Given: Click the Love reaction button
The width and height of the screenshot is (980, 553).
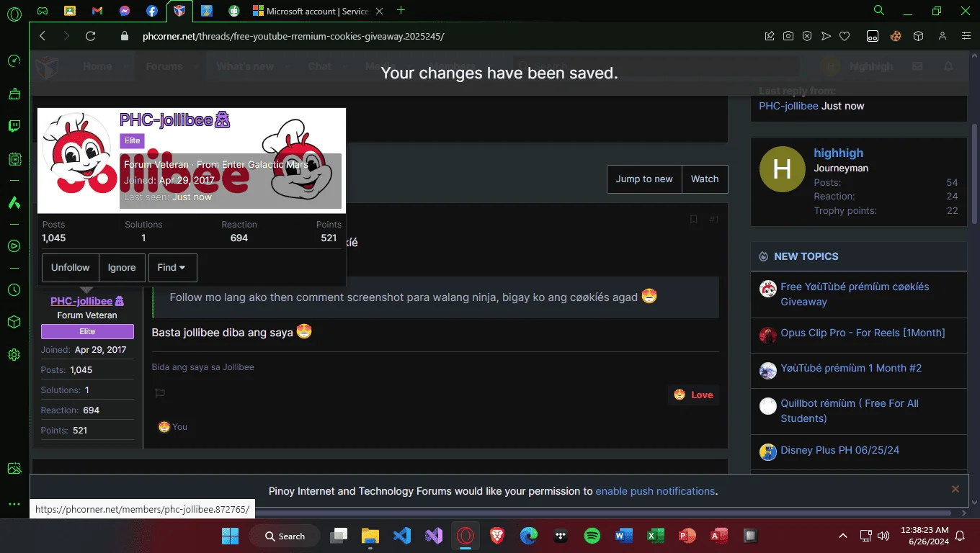Looking at the screenshot, I should pos(693,395).
